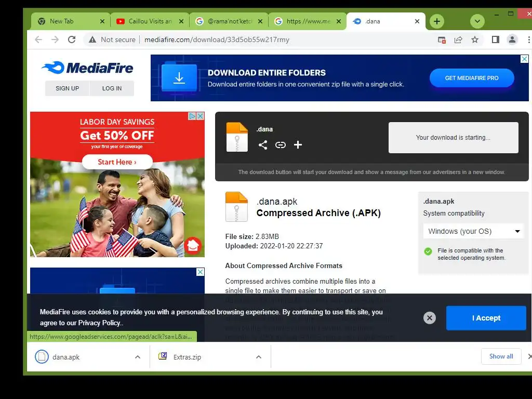Open the Windows (your OS) dropdown
The height and width of the screenshot is (399, 532).
click(474, 231)
